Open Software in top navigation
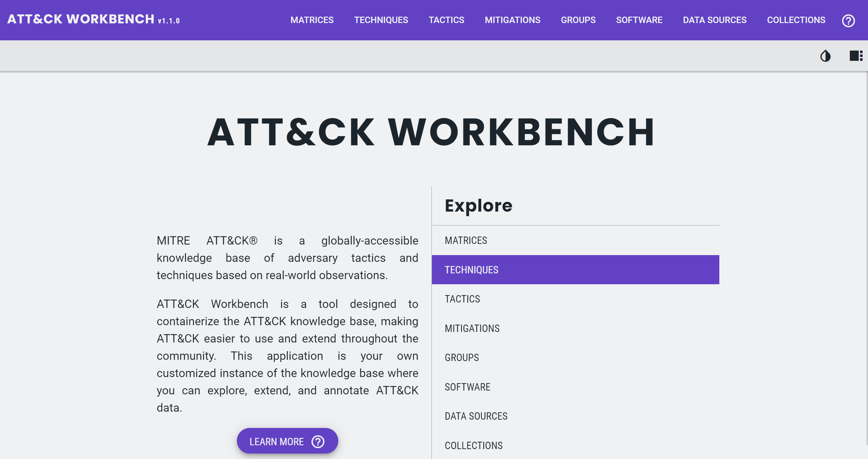The height and width of the screenshot is (459, 868). point(639,20)
